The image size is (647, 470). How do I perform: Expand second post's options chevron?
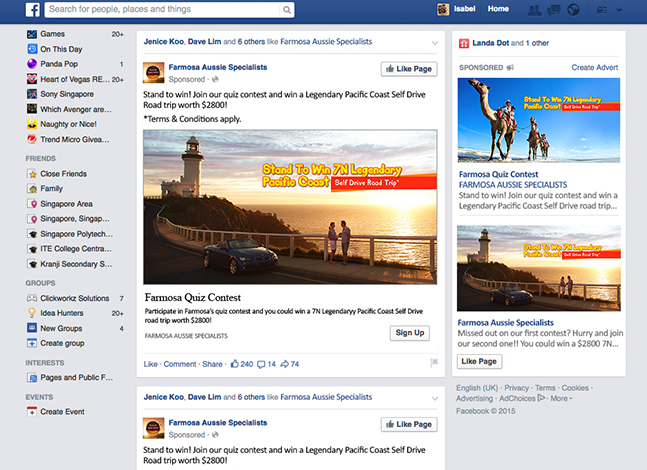point(435,399)
